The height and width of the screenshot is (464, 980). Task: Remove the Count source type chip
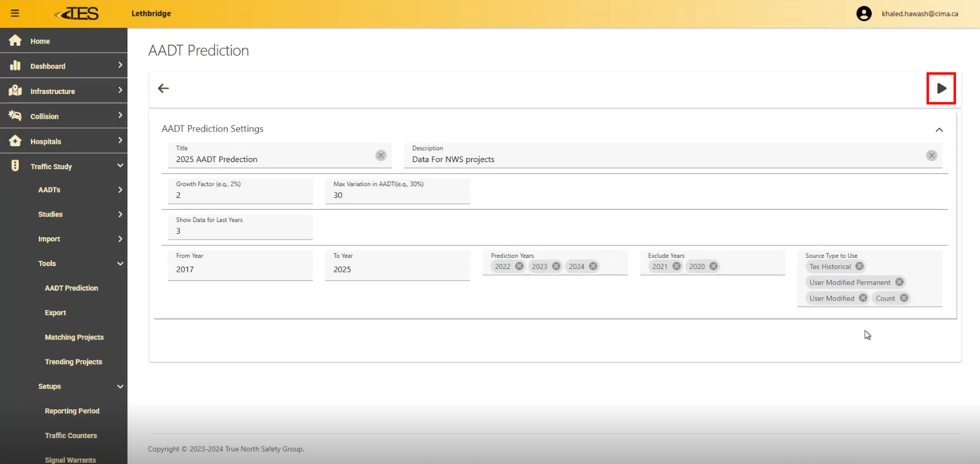pyautogui.click(x=904, y=298)
